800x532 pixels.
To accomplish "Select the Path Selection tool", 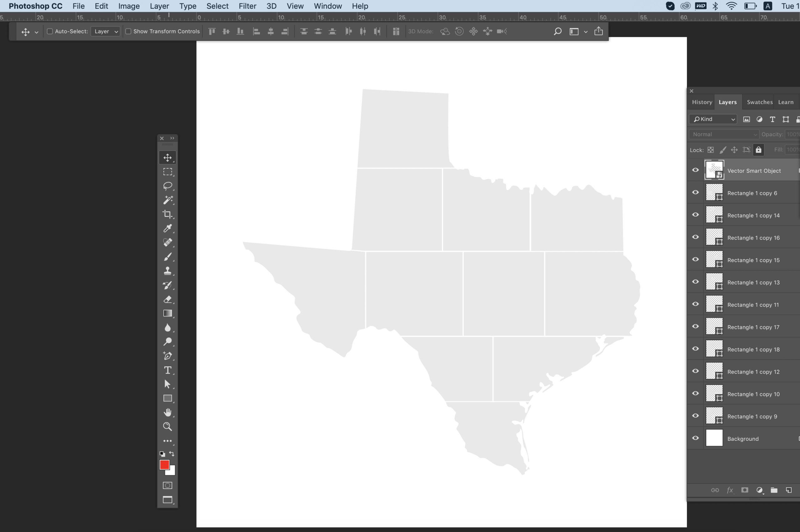I will 167,384.
